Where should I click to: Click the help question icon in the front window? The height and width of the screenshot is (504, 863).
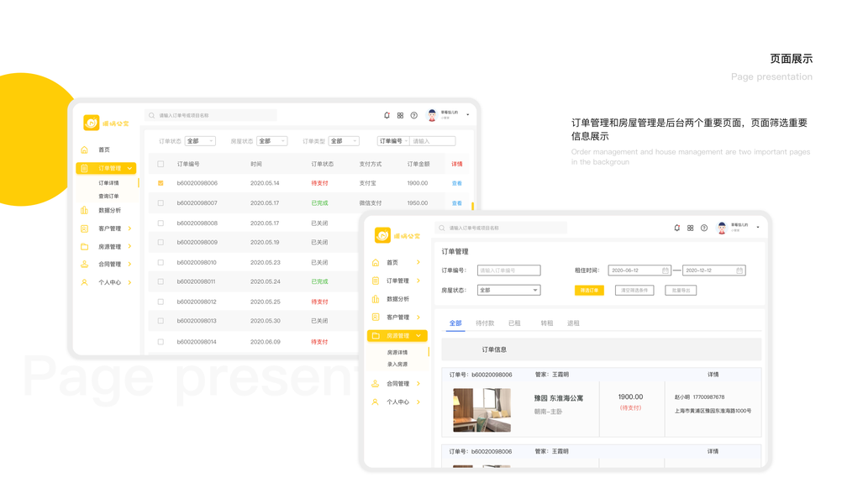(x=704, y=228)
